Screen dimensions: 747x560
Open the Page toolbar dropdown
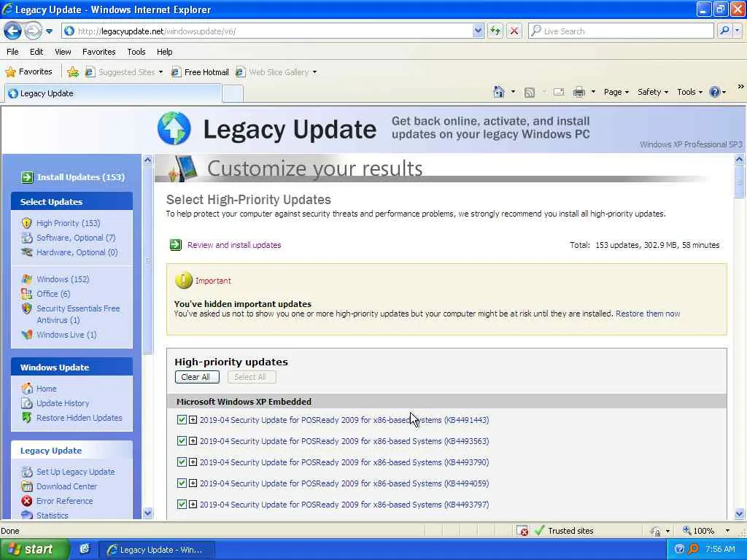click(x=616, y=92)
